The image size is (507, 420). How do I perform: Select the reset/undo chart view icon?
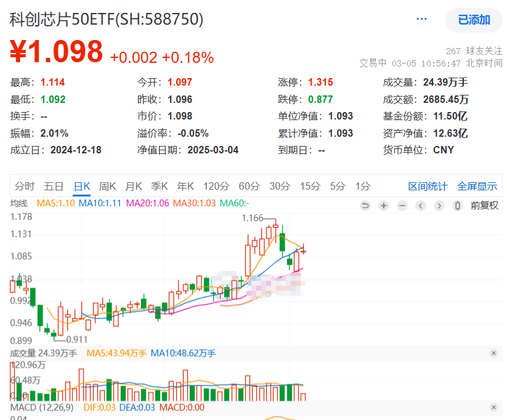coord(366,207)
